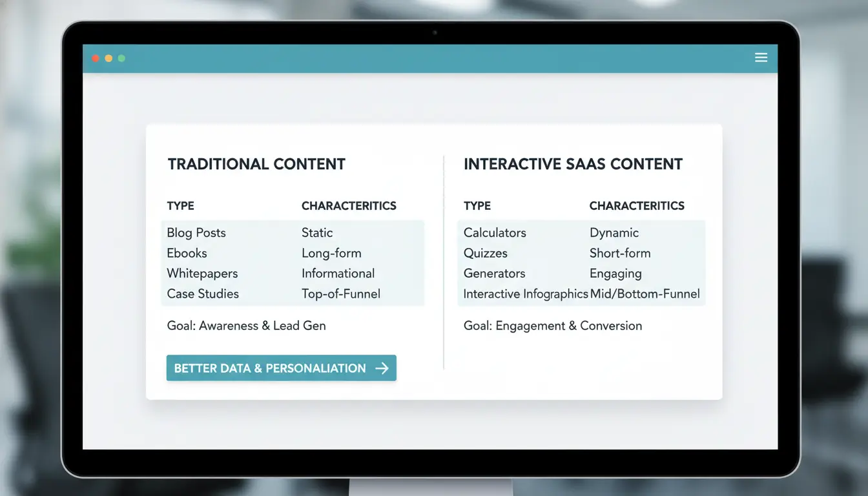Click the Interactive SaaS Content heading

click(x=573, y=164)
